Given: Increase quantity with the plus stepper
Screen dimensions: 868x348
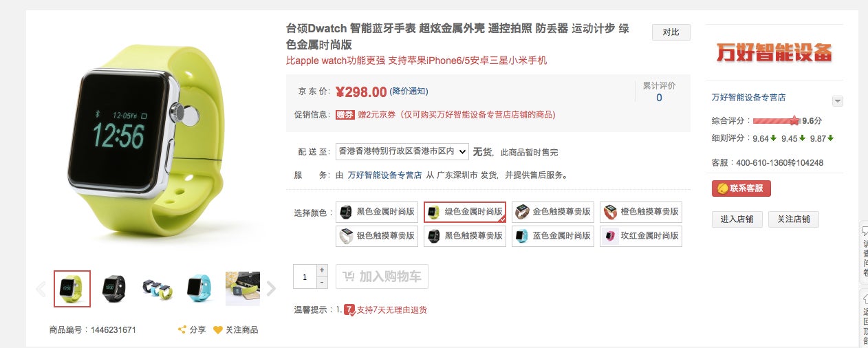Looking at the screenshot, I should pos(322,270).
